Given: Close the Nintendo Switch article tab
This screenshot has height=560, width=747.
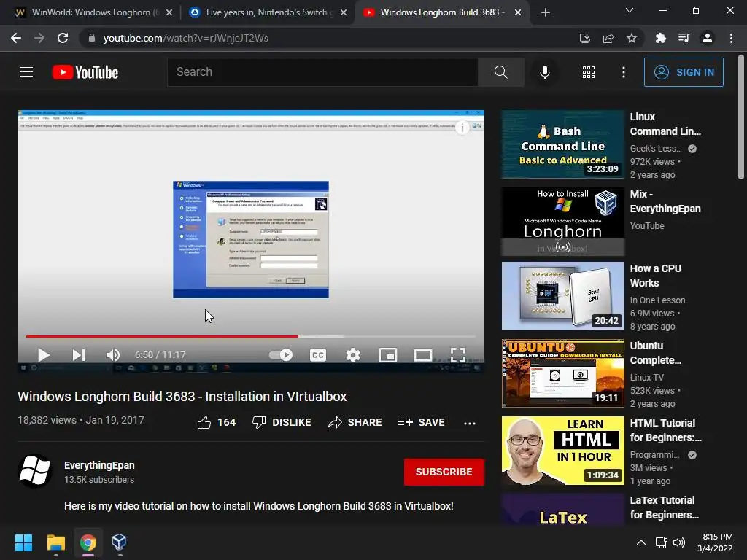Looking at the screenshot, I should pos(344,13).
